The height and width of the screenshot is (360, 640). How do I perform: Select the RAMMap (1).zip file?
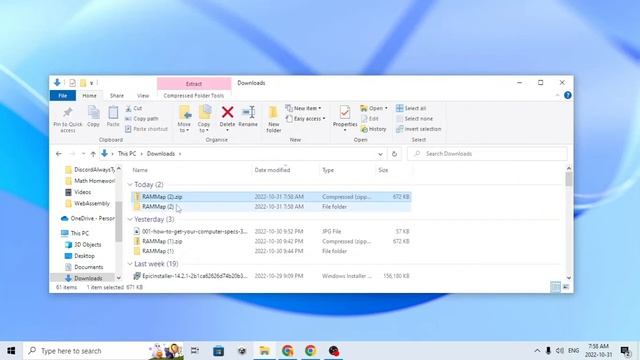[271, 241]
